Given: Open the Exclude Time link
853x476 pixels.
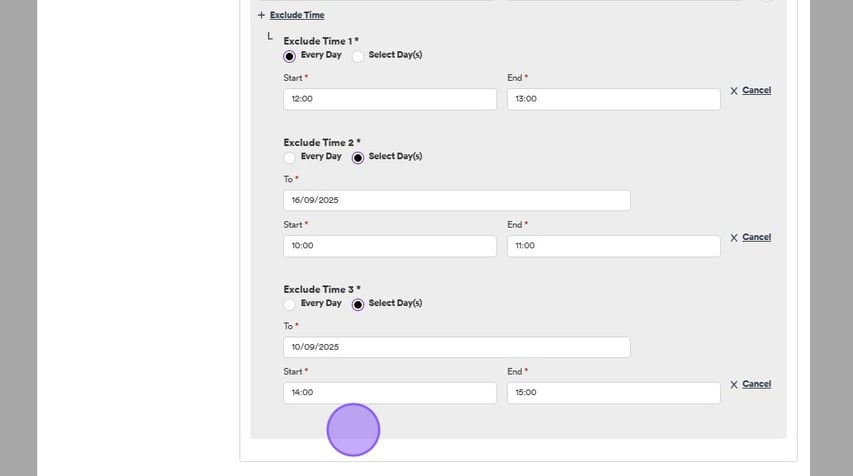Looking at the screenshot, I should tap(297, 16).
